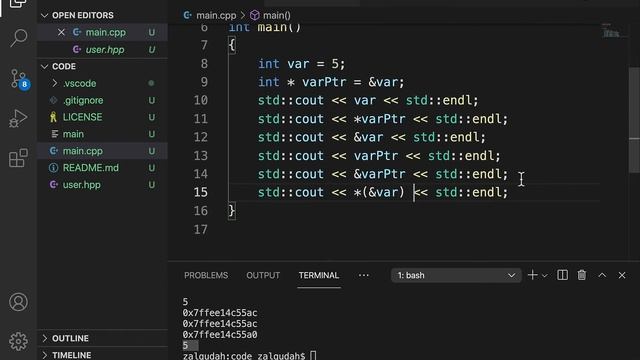Screen dimensions: 640x360
Task: Open the launch profile arrow beside plus
Action: tap(544, 276)
